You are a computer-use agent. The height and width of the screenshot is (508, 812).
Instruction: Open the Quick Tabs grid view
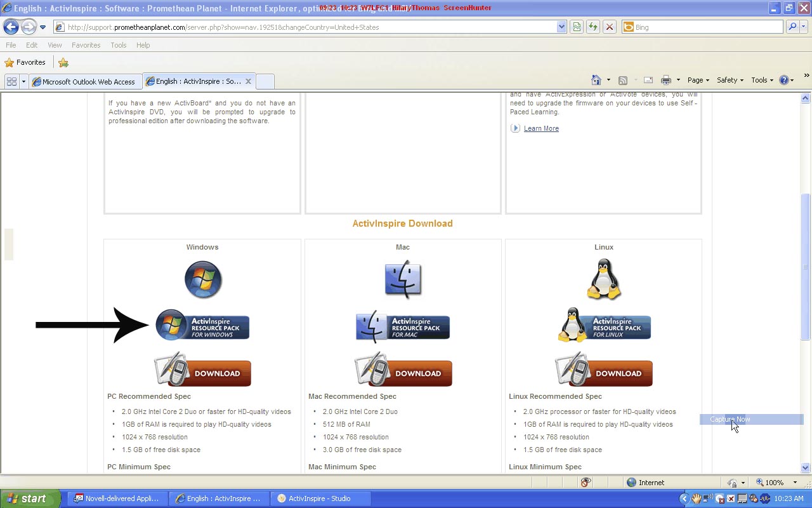pos(11,81)
